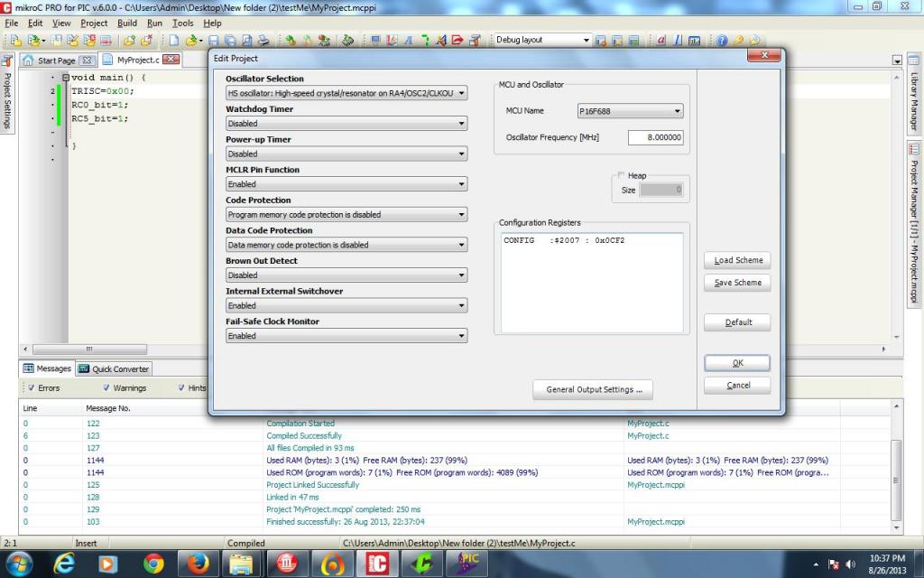This screenshot has height=578, width=924.
Task: Click the Build green gear icon
Action: pos(291,40)
